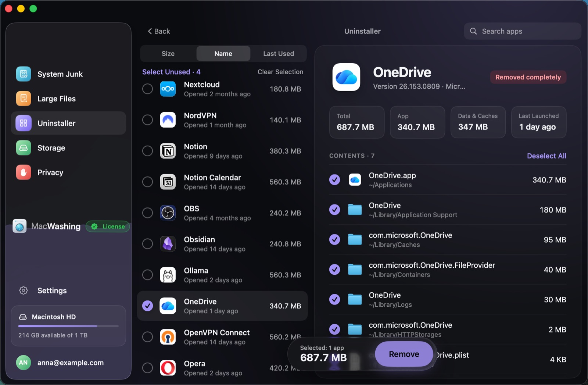This screenshot has height=385, width=588.
Task: Click the Storage sidebar label
Action: [51, 148]
